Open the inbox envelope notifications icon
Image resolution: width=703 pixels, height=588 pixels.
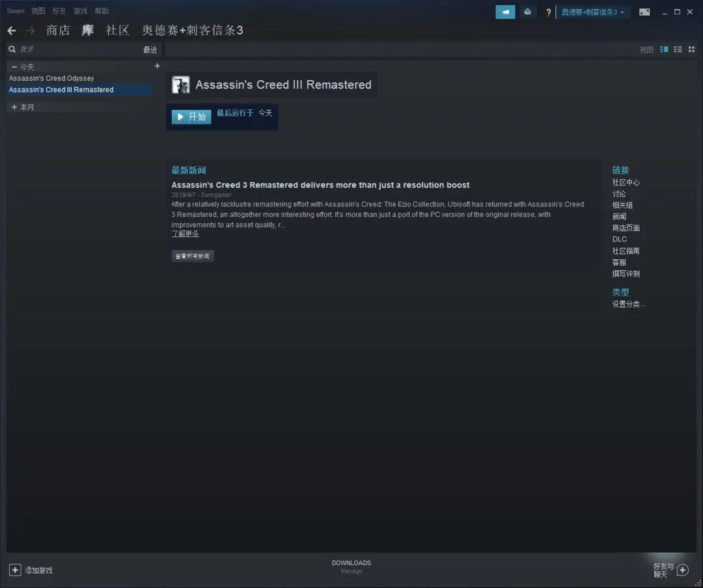(528, 12)
